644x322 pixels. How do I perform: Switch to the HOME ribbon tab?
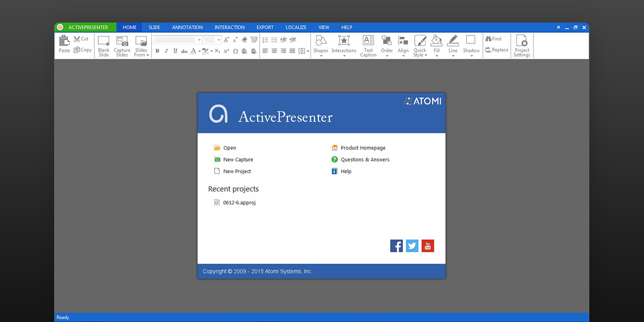tap(130, 27)
